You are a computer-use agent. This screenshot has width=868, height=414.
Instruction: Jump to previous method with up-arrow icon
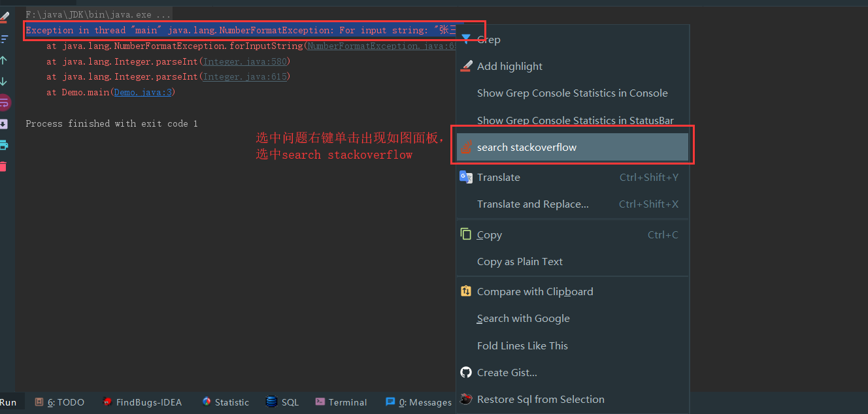(8, 60)
